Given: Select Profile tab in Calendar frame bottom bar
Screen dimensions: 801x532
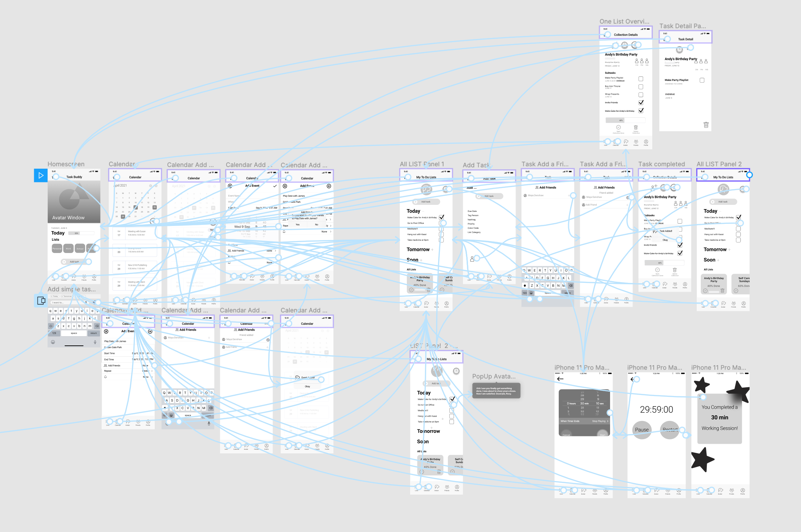Looking at the screenshot, I should 155,301.
